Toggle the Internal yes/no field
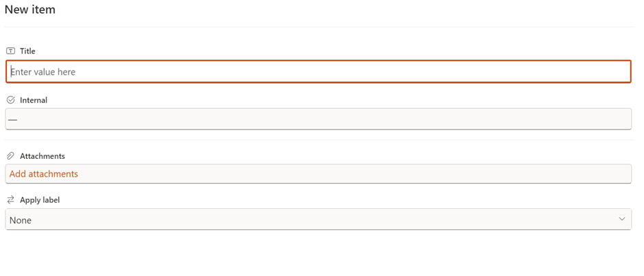Screen dimensions: 644x276 click(x=319, y=119)
